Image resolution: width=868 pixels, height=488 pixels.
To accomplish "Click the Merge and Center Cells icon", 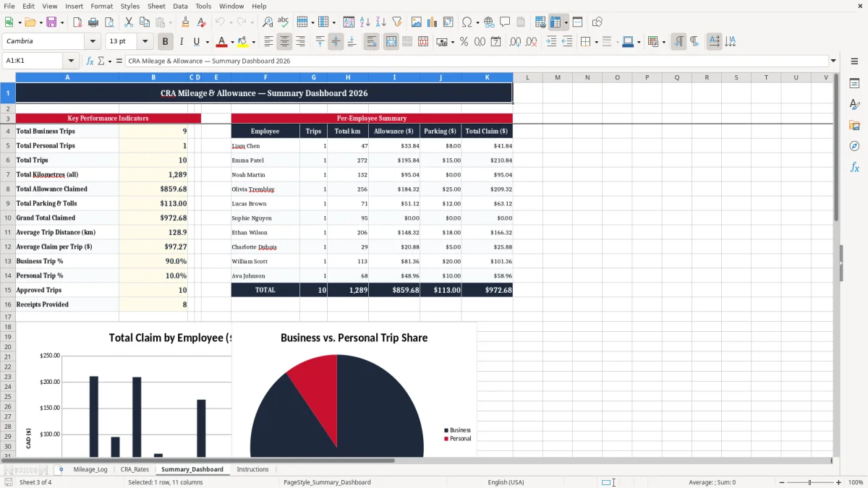I will [391, 42].
